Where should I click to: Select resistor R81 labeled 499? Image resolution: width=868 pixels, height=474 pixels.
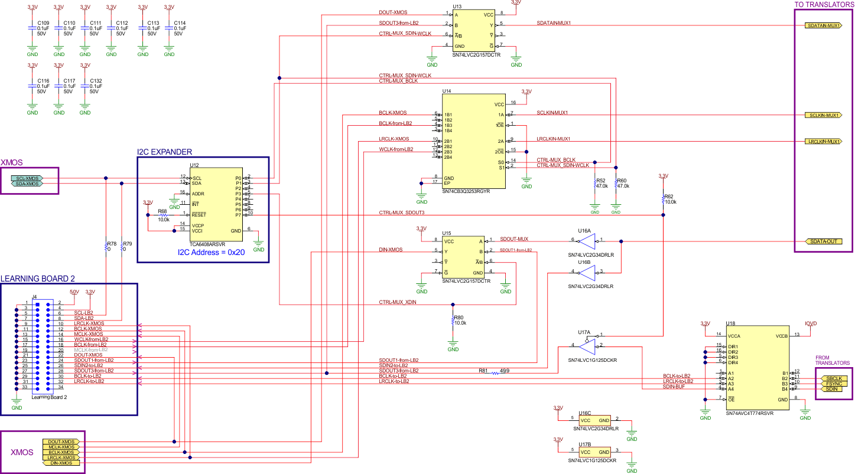[494, 372]
